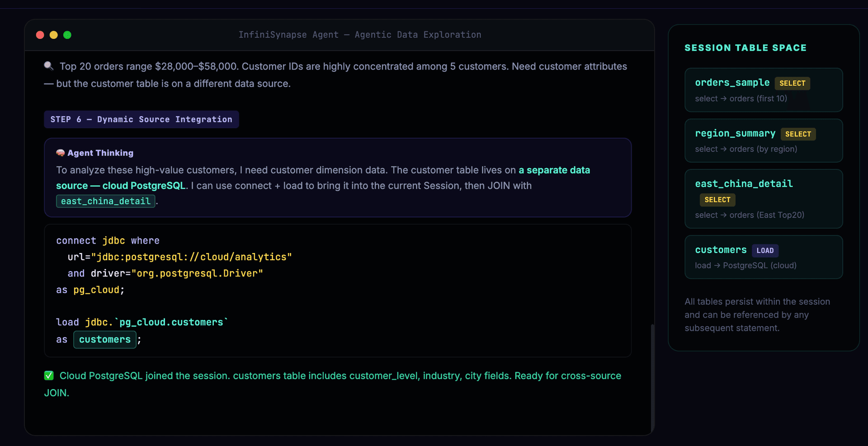Select the east_china_detail chip in Agent Thinking

coord(105,201)
